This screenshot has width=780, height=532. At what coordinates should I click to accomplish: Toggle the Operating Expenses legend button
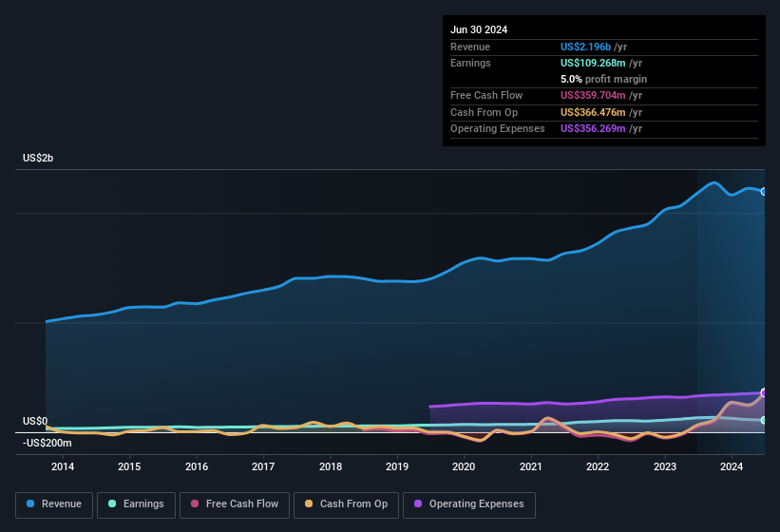tap(468, 504)
